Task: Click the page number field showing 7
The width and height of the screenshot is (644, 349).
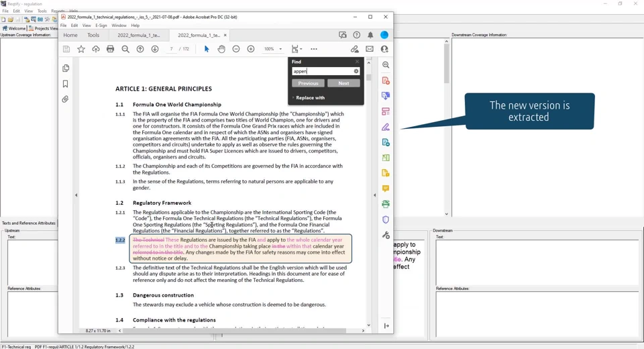Action: 171,49
